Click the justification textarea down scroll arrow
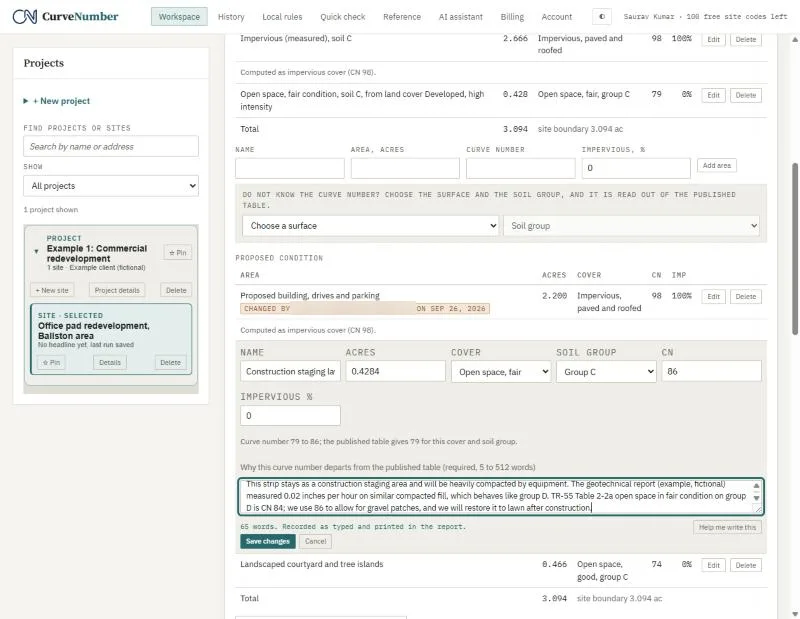 (x=756, y=498)
